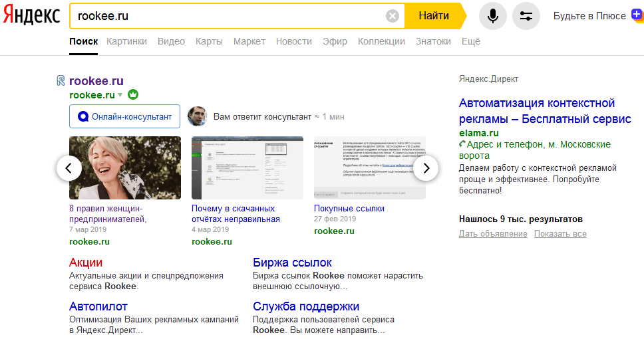Image resolution: width=644 pixels, height=339 pixels.
Task: Click the consultant avatar photo
Action: 197,116
